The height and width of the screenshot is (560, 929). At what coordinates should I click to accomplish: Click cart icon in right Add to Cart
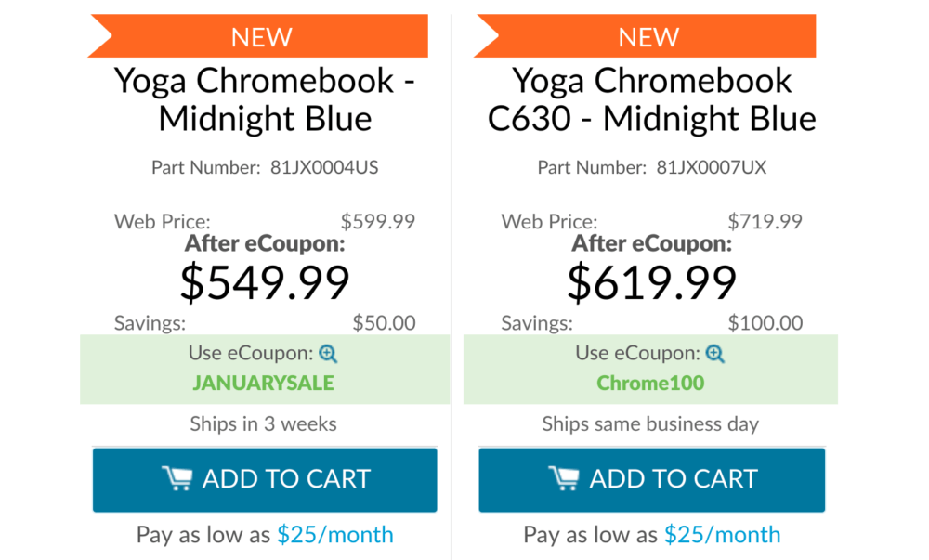pyautogui.click(x=564, y=478)
